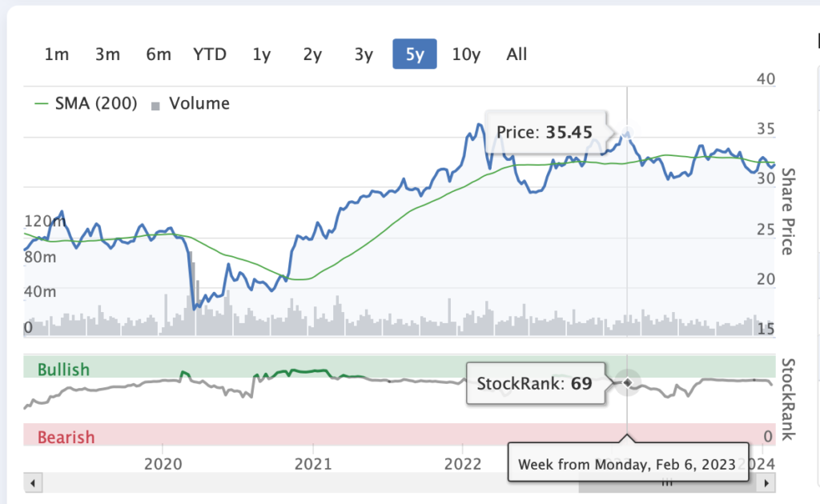This screenshot has height=504, width=820.
Task: Click the left arrow of the bottom scrollbar
Action: (x=32, y=482)
